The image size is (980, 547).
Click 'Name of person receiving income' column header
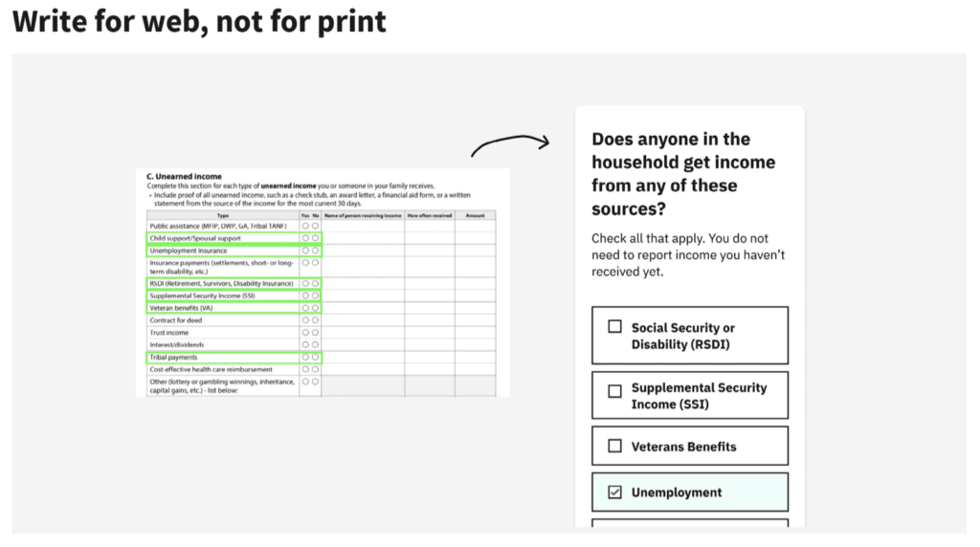point(363,215)
